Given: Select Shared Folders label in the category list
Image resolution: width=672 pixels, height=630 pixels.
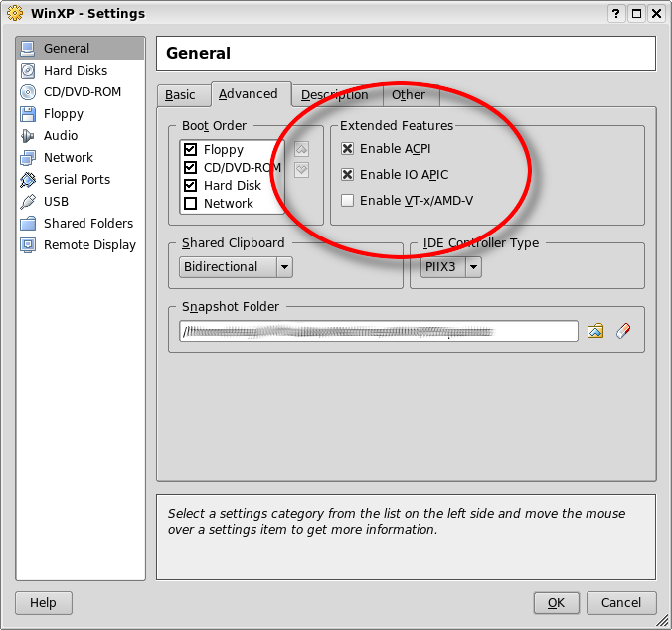Looking at the screenshot, I should click(x=88, y=224).
